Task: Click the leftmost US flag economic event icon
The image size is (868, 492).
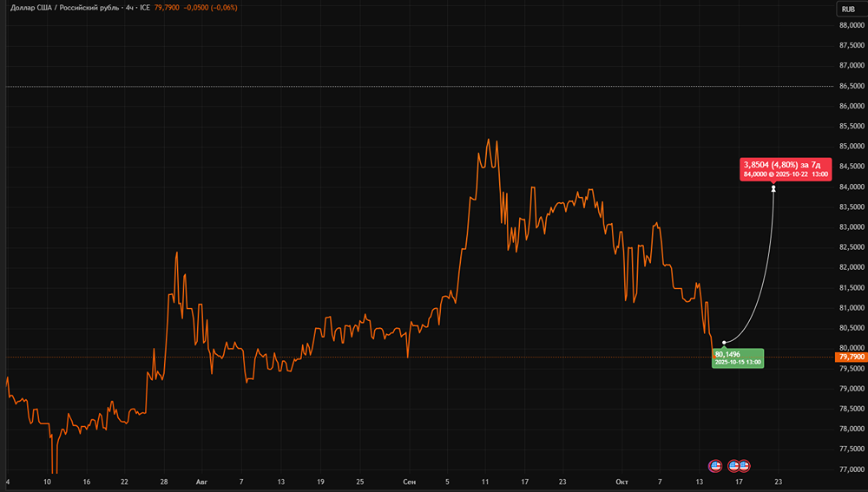Action: [715, 466]
